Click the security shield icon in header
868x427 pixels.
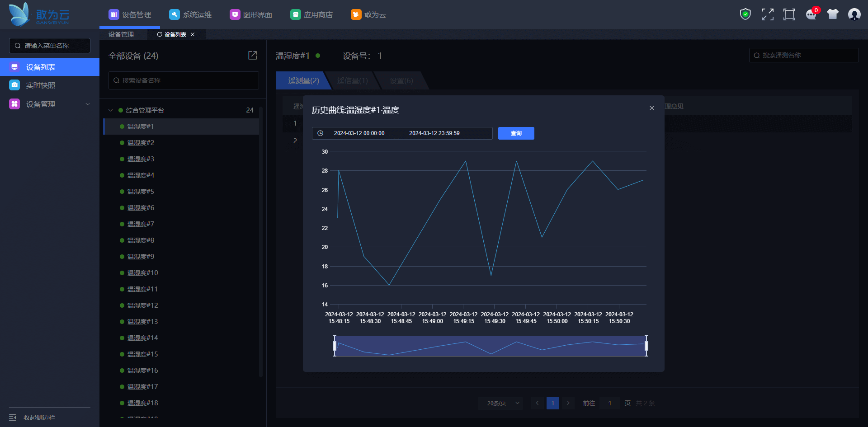[x=745, y=14]
